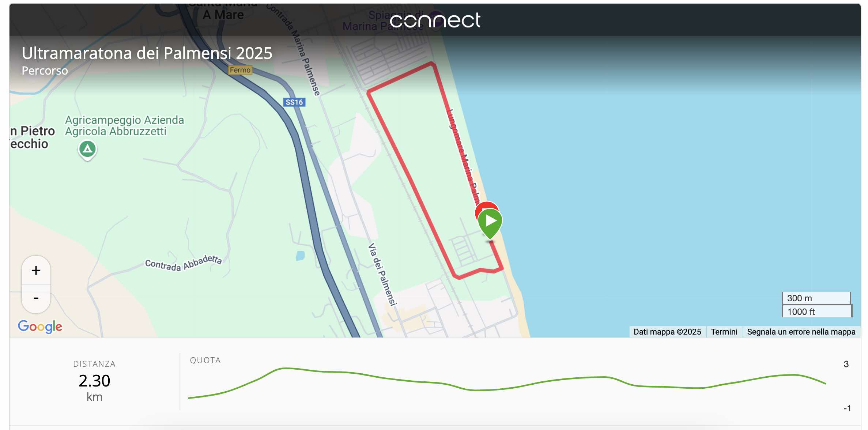Click Segnala un errore nella mappa
Screen dimensions: 868x430
(801, 332)
